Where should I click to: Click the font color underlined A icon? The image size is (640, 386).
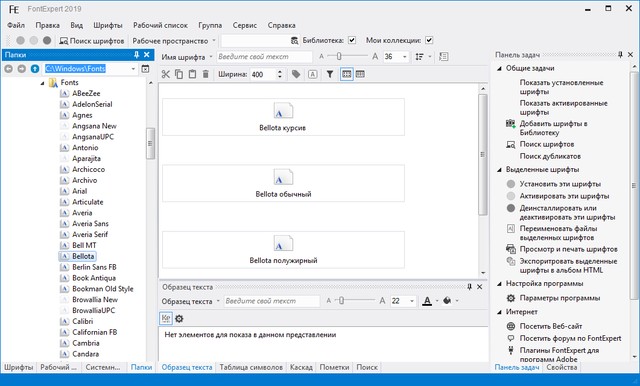click(x=427, y=301)
